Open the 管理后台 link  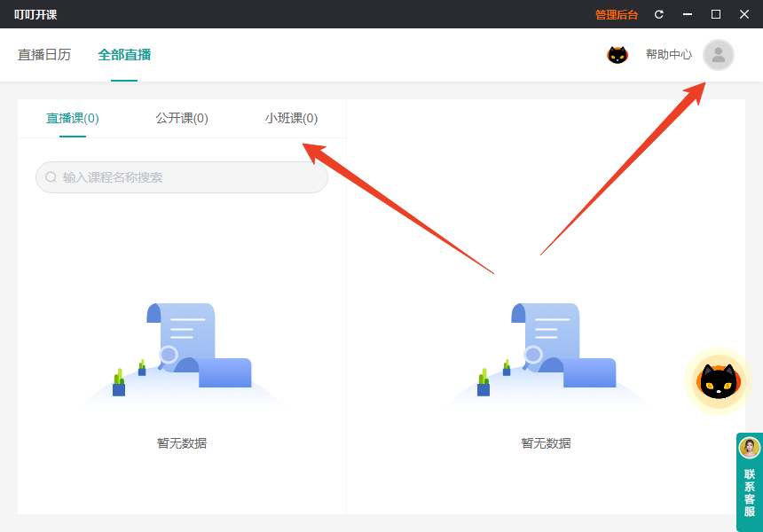tap(617, 14)
